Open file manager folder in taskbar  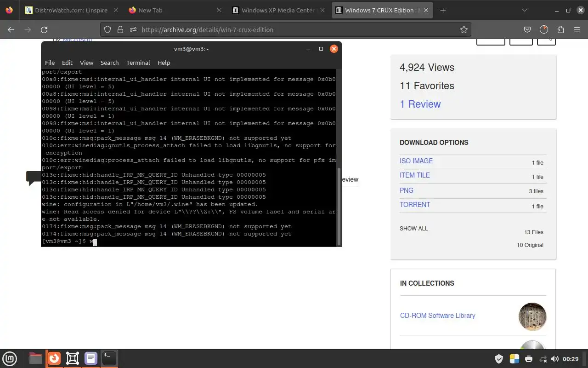coord(35,358)
